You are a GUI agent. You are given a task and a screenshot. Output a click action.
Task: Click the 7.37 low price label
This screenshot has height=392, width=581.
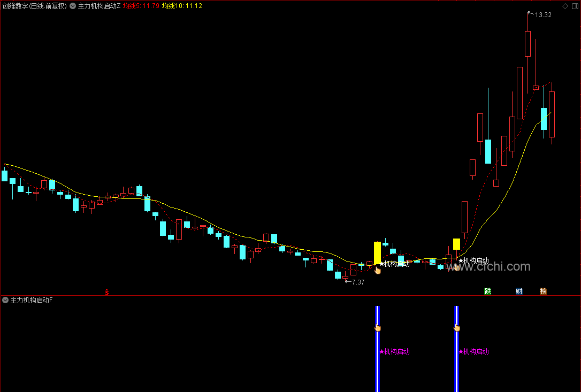click(x=358, y=282)
